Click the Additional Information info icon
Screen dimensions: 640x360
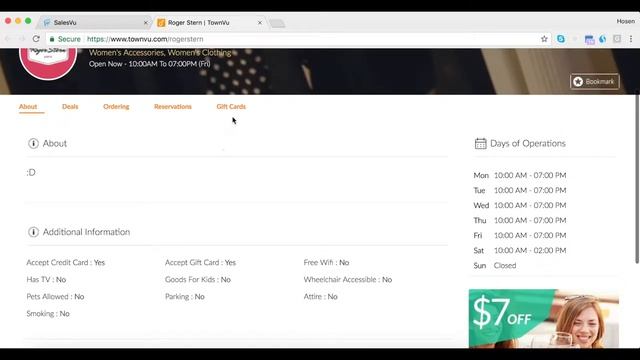pyautogui.click(x=33, y=232)
